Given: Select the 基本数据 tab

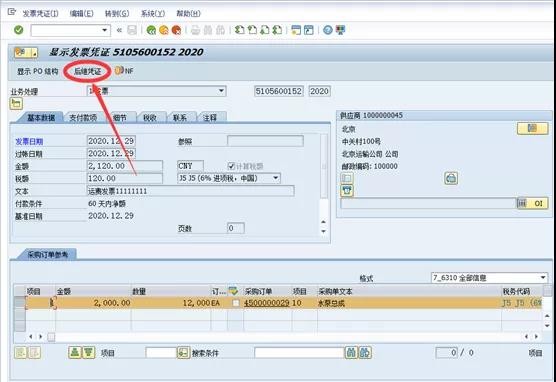Looking at the screenshot, I should pyautogui.click(x=41, y=118).
